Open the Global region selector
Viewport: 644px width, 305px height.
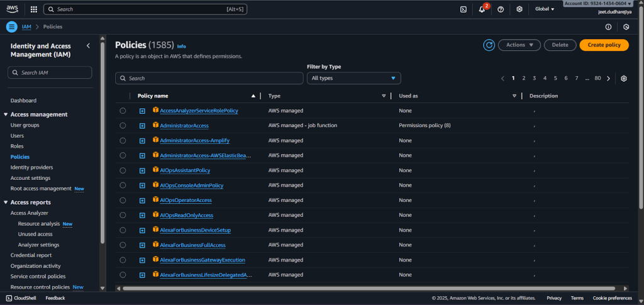pos(545,9)
